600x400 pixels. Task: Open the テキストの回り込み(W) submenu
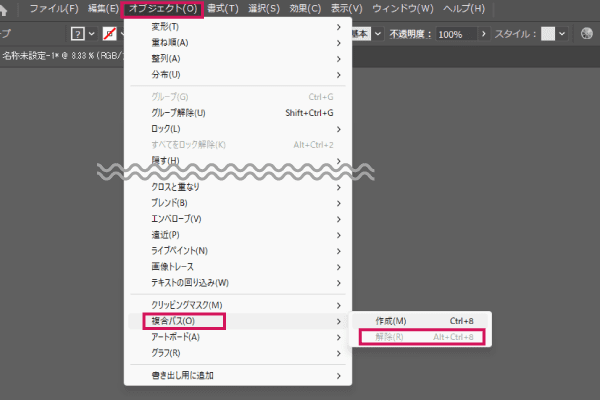pos(238,283)
